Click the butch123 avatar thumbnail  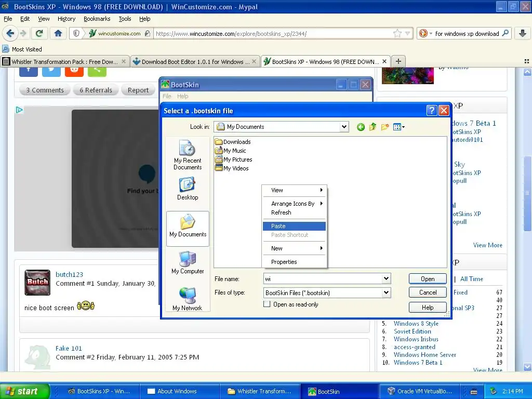click(x=37, y=283)
